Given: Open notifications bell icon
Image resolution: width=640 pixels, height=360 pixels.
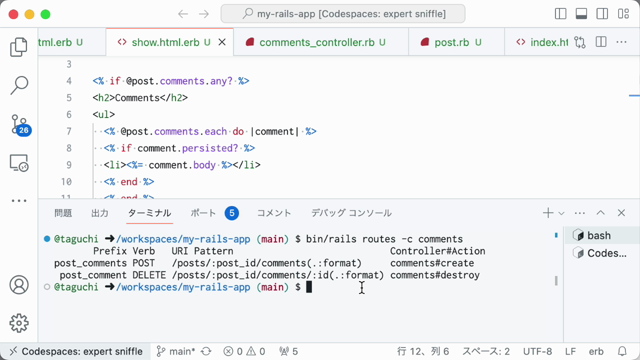Looking at the screenshot, I should click(622, 351).
